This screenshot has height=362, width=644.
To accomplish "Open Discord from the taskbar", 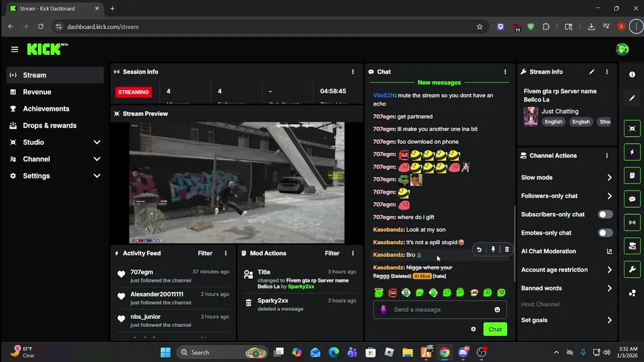I will coord(463,352).
